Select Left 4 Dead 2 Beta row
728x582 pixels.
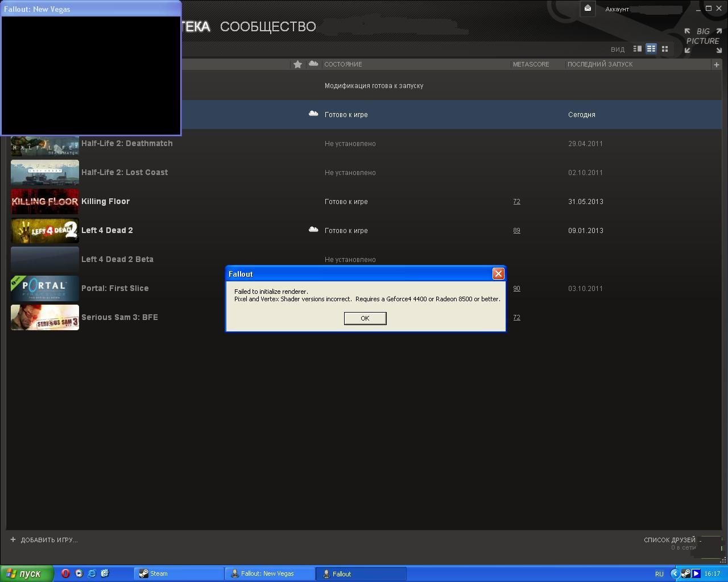coord(364,259)
